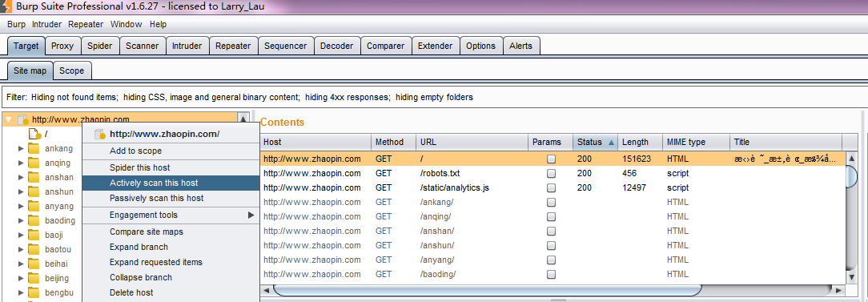Screen dimensions: 868x302
Task: Select "Spider this host" option
Action: coord(171,167)
